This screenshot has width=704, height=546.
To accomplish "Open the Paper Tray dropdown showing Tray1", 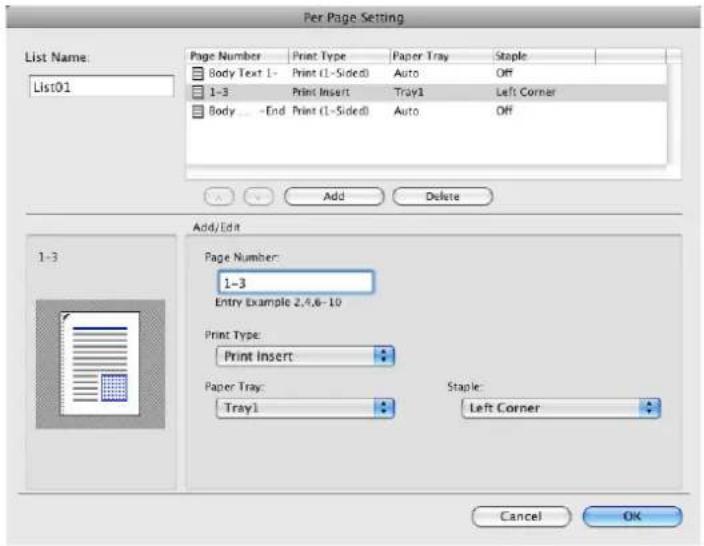I will (x=305, y=408).
